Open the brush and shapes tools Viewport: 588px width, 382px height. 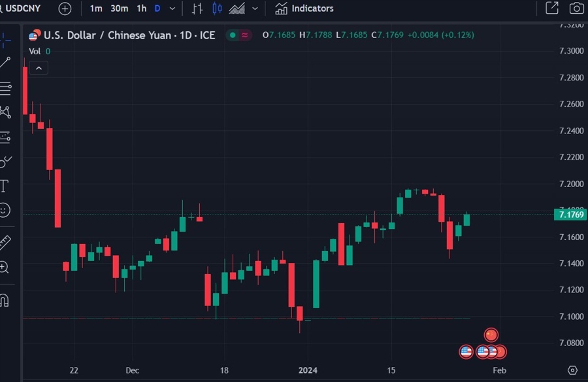click(5, 162)
